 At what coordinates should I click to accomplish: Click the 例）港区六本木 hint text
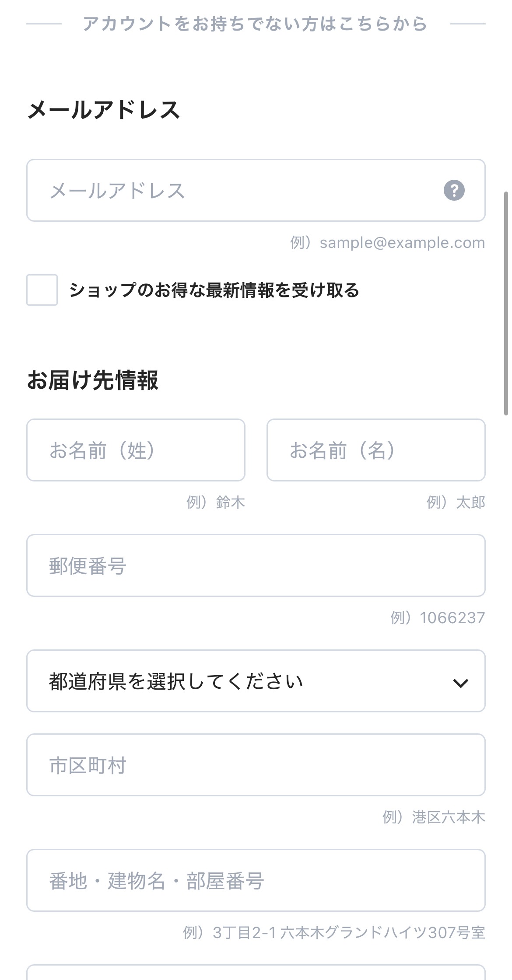pyautogui.click(x=434, y=817)
